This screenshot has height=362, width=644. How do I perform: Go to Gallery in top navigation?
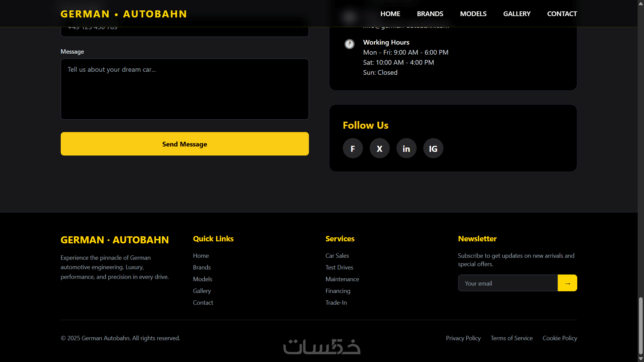(517, 14)
